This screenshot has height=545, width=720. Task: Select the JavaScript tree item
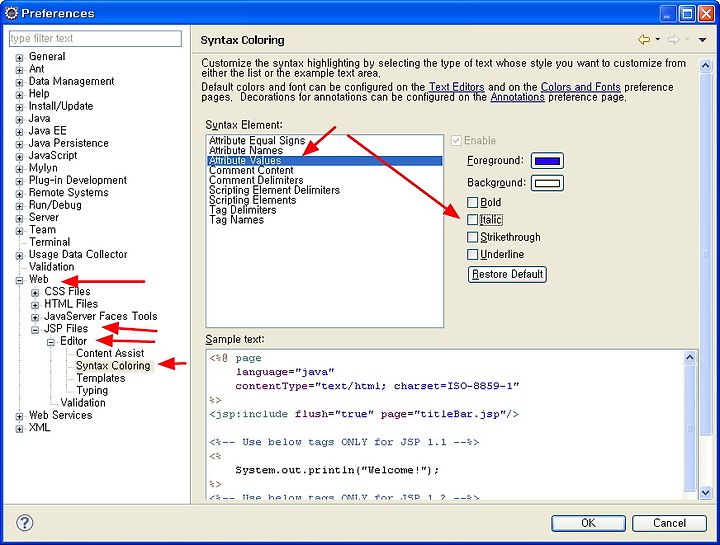(53, 155)
